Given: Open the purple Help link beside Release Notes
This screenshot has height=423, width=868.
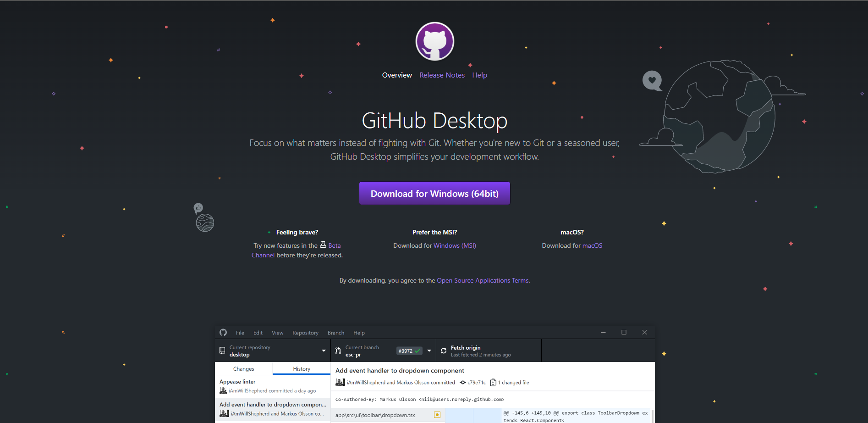Looking at the screenshot, I should click(479, 75).
